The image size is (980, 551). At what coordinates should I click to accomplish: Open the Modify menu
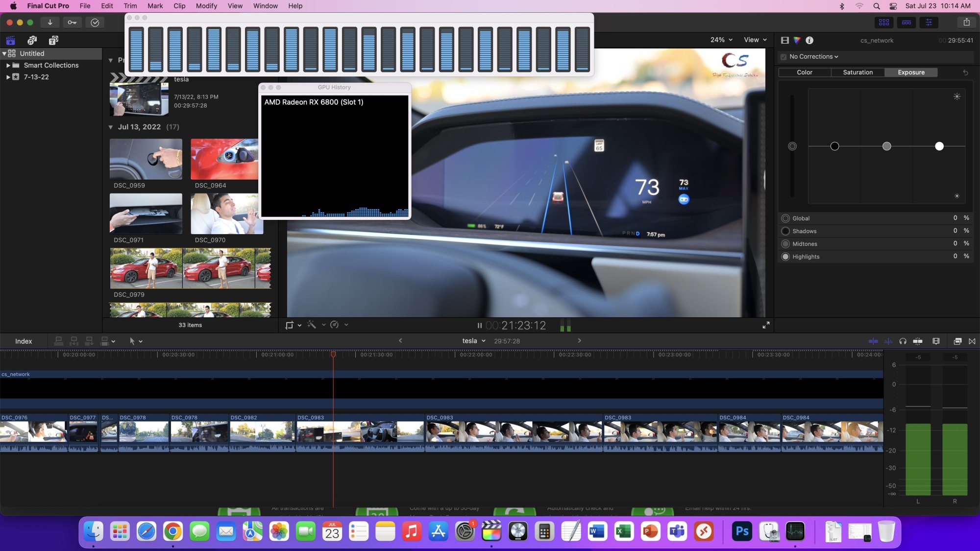coord(206,6)
